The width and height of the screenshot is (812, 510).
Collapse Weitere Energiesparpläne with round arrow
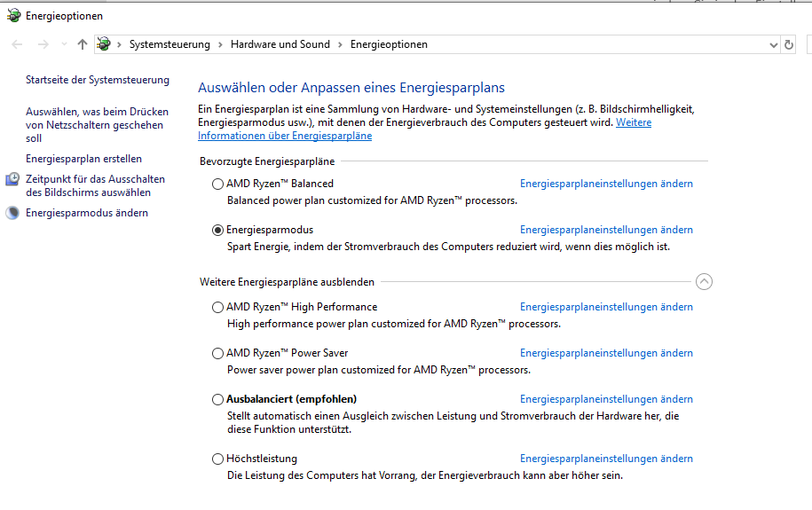point(704,282)
